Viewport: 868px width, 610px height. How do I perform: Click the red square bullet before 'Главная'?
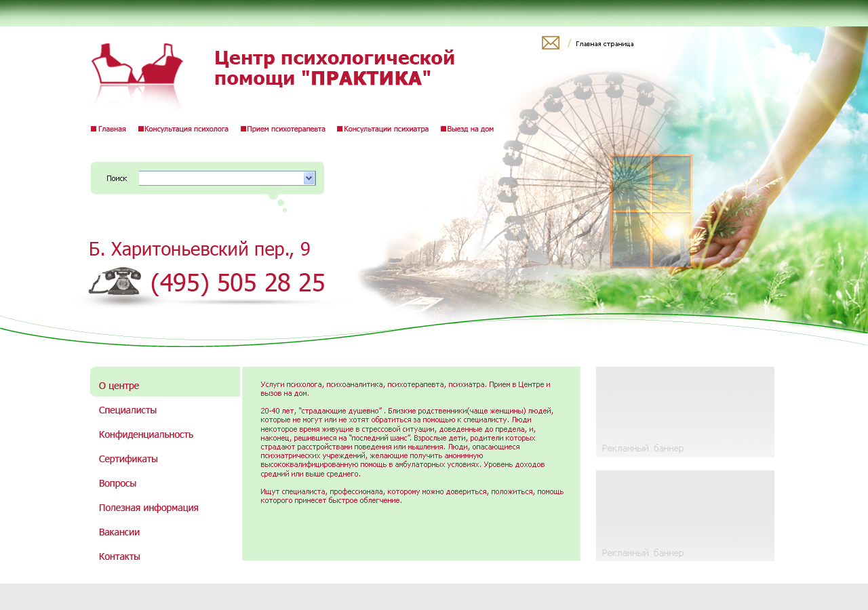[92, 128]
